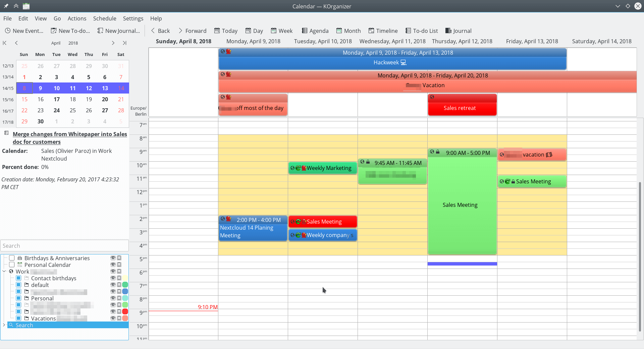Open the Month view
Image resolution: width=644 pixels, height=349 pixels.
[348, 31]
